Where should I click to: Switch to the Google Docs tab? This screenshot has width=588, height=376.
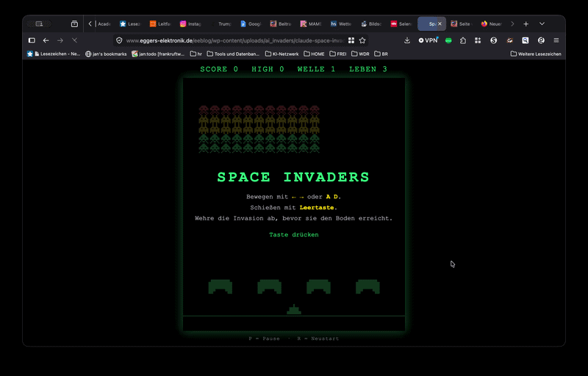coord(251,24)
